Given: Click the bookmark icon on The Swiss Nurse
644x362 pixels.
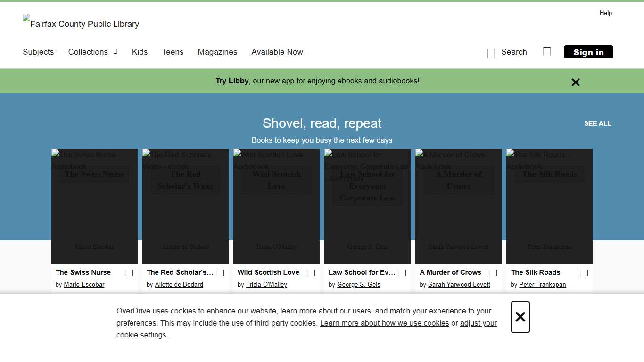Looking at the screenshot, I should point(128,272).
